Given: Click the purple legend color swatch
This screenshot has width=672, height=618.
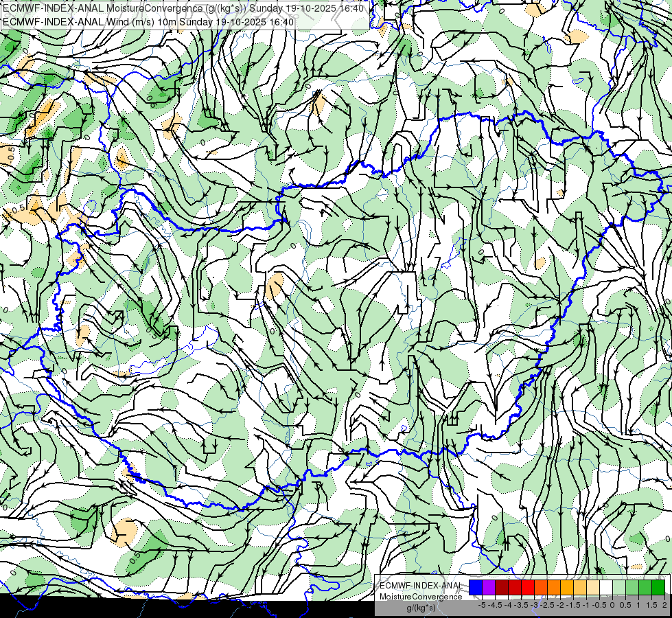Looking at the screenshot, I should [x=489, y=588].
